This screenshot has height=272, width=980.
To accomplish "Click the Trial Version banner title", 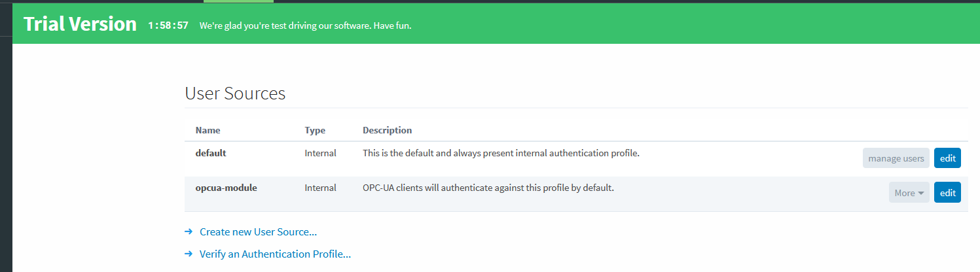I will pyautogui.click(x=80, y=24).
